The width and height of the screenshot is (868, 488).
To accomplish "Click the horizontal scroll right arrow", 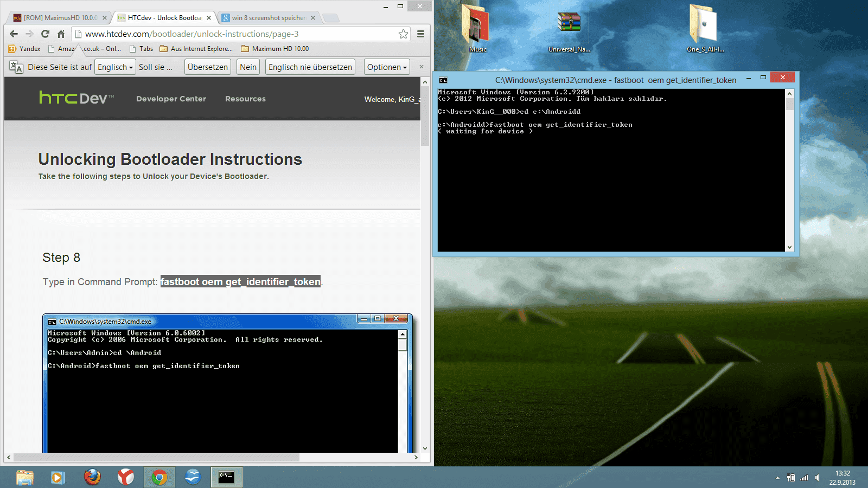I will pyautogui.click(x=416, y=457).
